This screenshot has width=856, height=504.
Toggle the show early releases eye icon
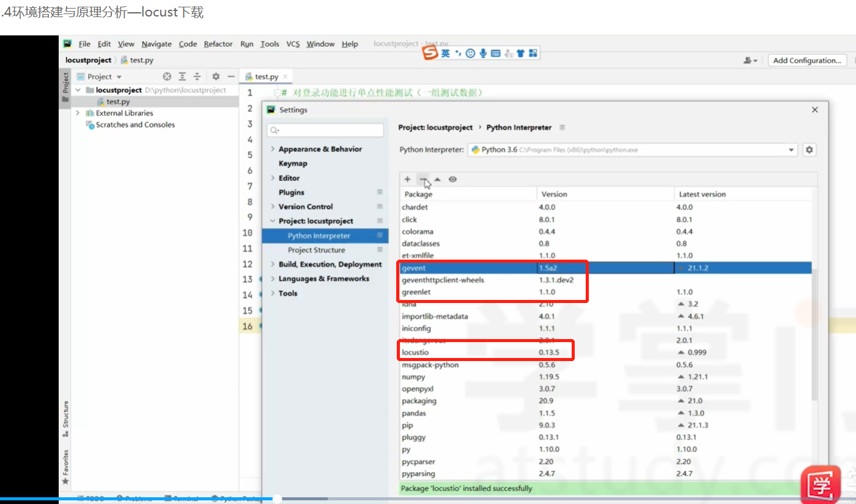[x=452, y=180]
